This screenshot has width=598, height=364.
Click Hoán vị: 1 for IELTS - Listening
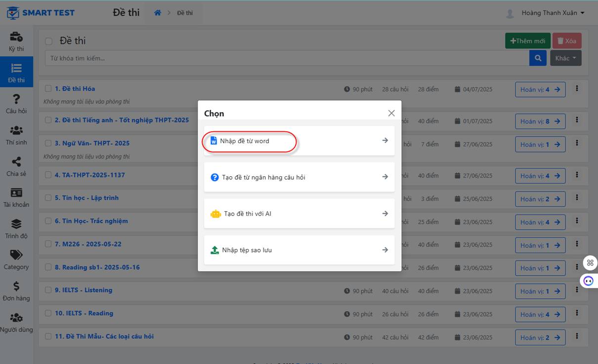(x=540, y=291)
